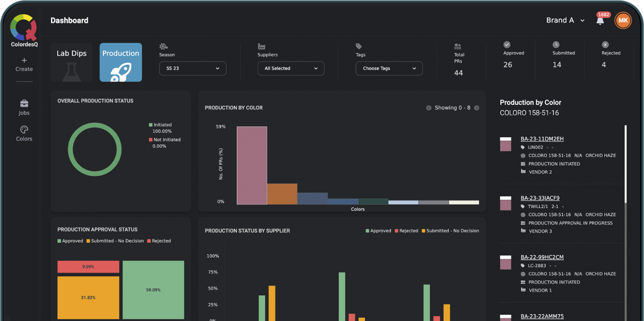Viewport: 644px width, 321px height.
Task: Click the Create plus icon
Action: (24, 60)
